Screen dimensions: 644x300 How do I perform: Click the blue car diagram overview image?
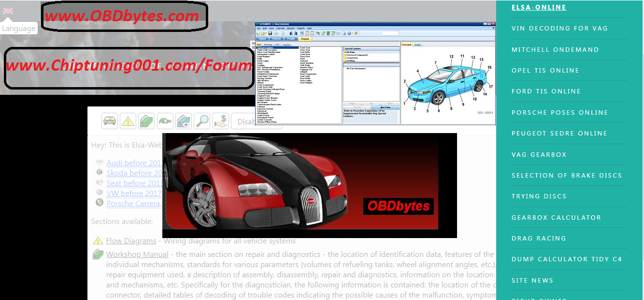coord(447,82)
